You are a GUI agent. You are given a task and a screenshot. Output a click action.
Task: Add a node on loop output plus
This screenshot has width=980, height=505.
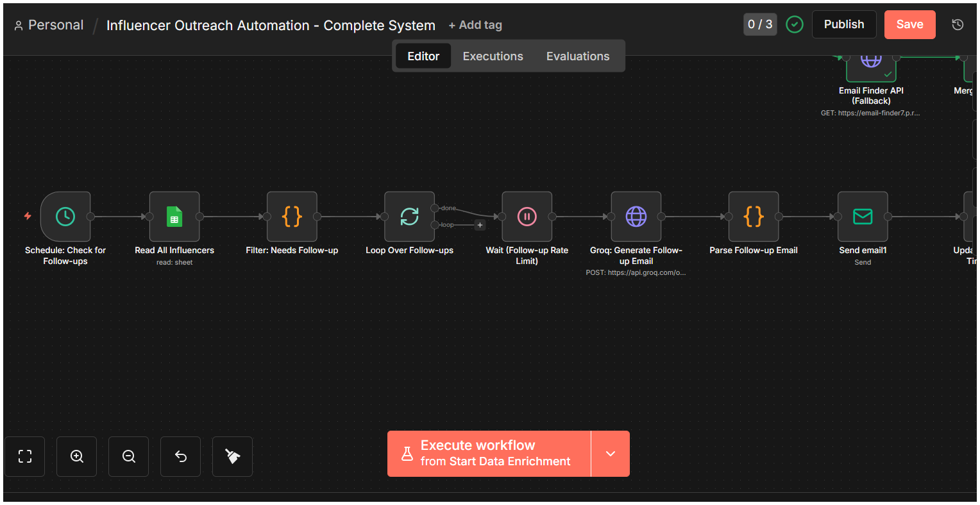[x=480, y=225]
